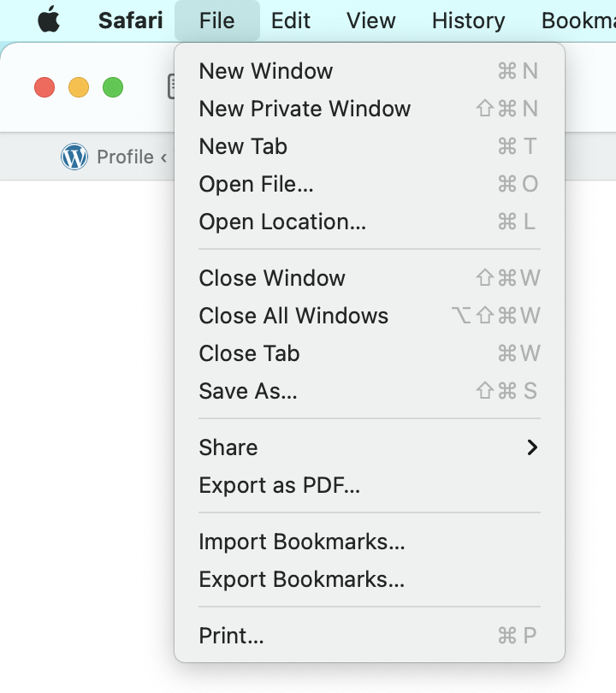The image size is (616, 693).
Task: Open the Safari application menu
Action: click(130, 21)
